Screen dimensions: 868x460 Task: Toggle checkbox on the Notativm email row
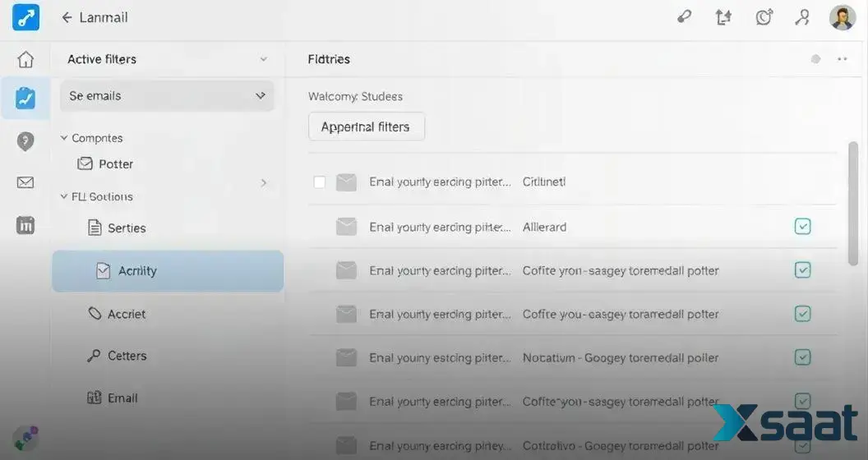(803, 357)
